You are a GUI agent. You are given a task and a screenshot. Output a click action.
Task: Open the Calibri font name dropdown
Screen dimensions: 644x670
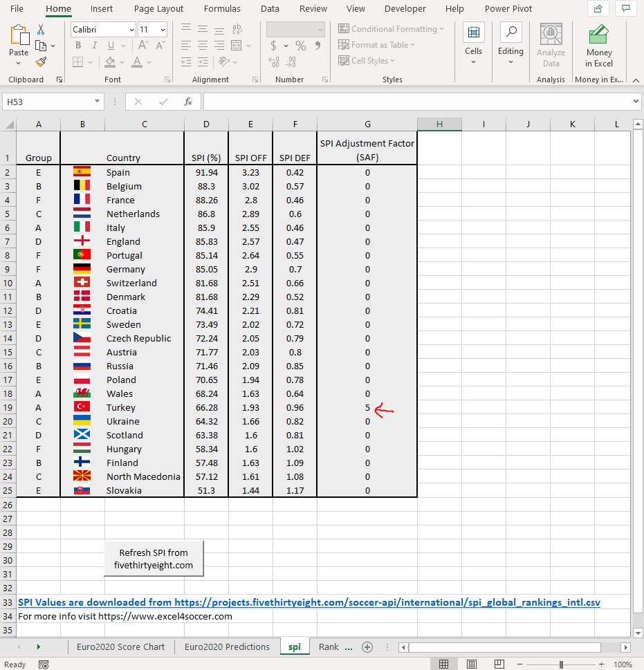[x=132, y=30]
